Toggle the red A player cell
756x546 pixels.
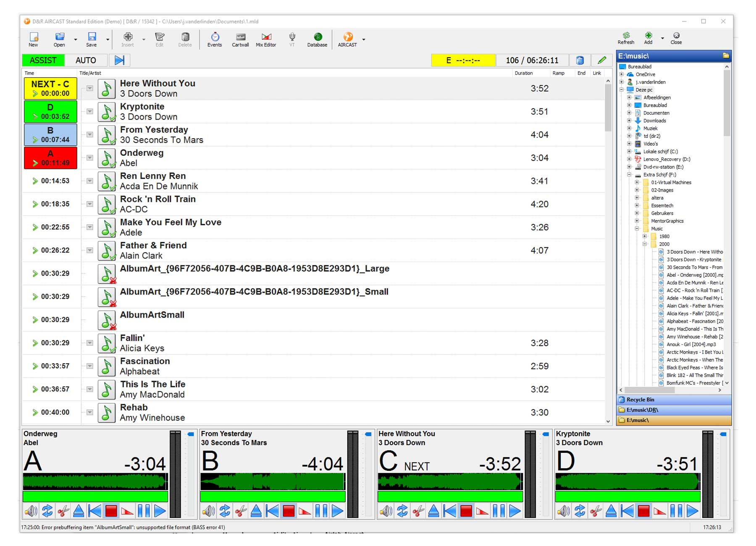tap(50, 157)
